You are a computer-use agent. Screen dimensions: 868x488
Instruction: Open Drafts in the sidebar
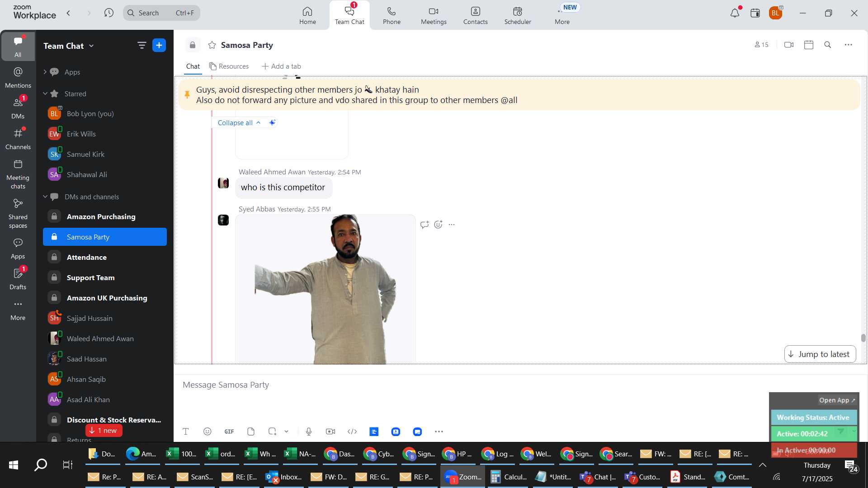pos(18,279)
